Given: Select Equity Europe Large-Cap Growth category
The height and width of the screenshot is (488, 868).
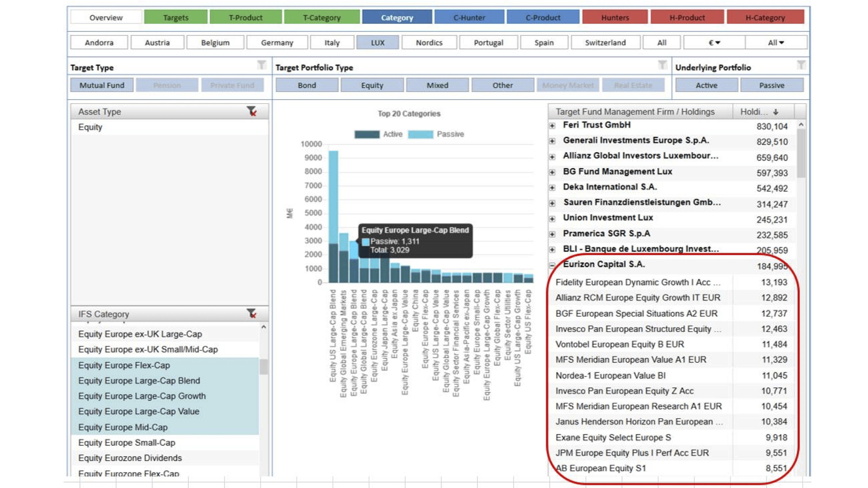Looking at the screenshot, I should (165, 396).
